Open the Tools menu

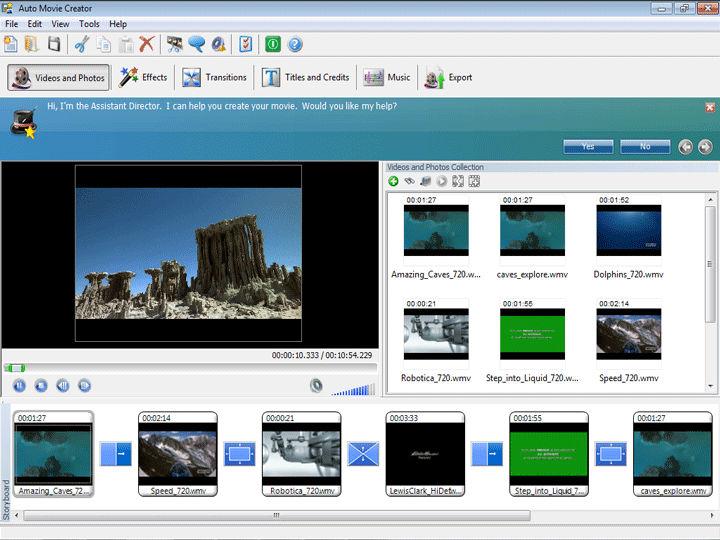(89, 23)
